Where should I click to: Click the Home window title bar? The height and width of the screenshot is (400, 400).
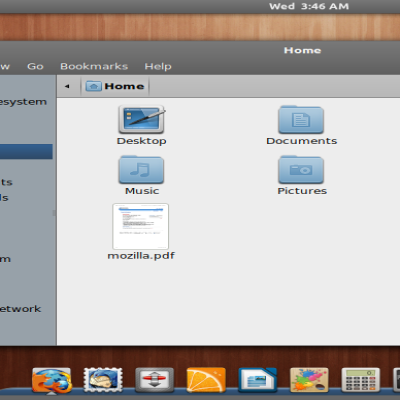coord(200,50)
